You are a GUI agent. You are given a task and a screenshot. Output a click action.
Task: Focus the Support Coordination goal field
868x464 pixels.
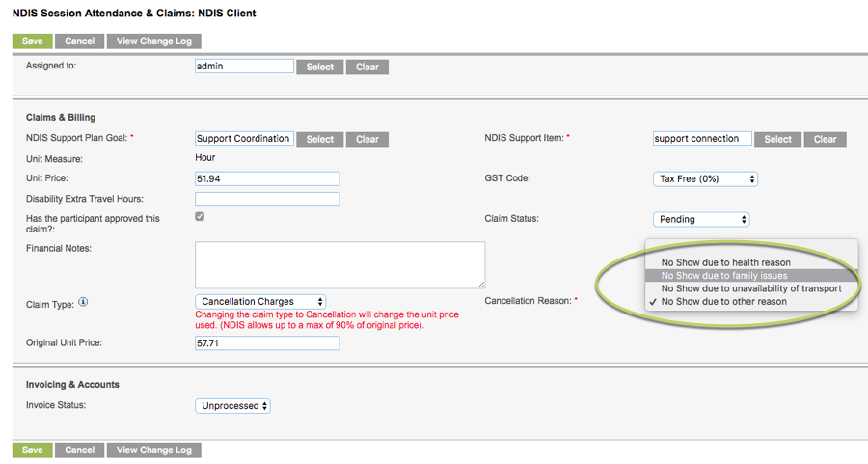pyautogui.click(x=244, y=138)
